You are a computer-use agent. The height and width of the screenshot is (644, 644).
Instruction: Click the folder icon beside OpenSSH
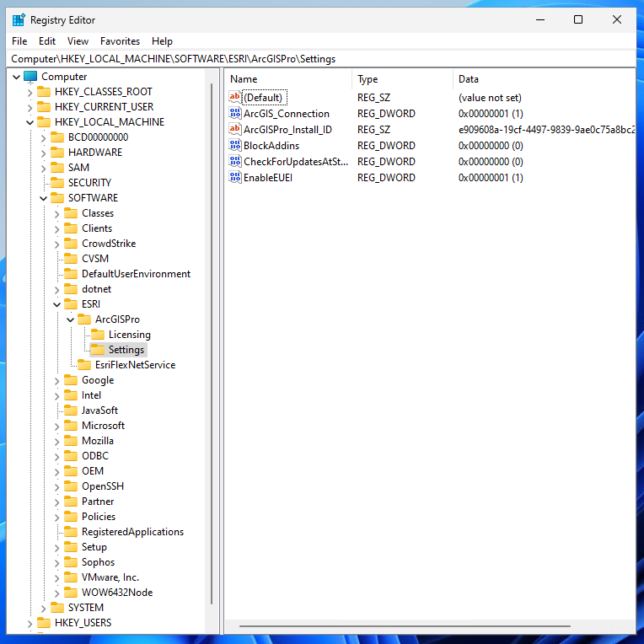click(71, 486)
